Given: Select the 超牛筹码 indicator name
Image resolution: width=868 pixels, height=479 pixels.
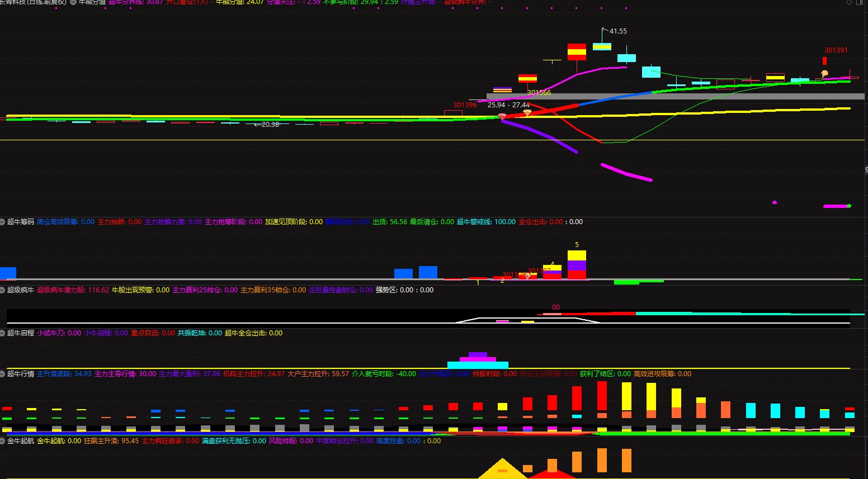Looking at the screenshot, I should (x=21, y=222).
